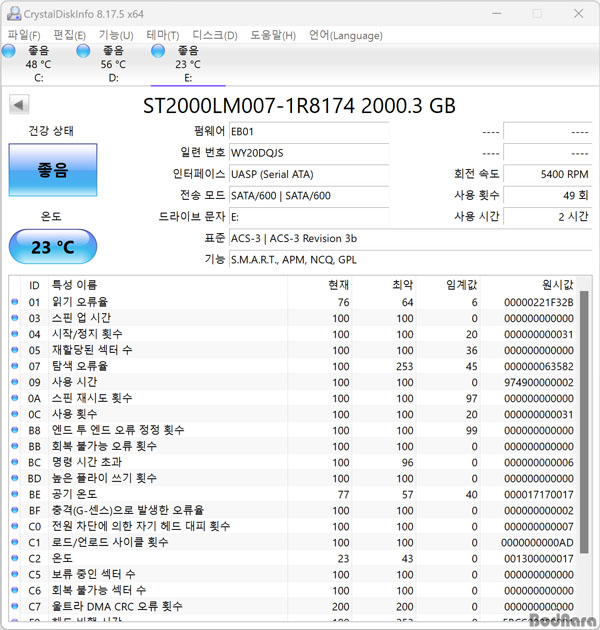Viewport: 600px width, 630px height.
Task: Click the status dot of row C6 회복 불가능 섹터 수
Action: point(15,590)
